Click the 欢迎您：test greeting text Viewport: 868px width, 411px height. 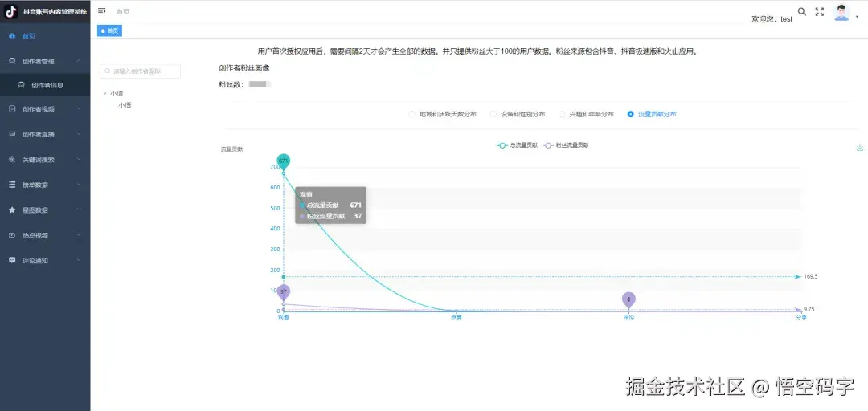point(772,19)
